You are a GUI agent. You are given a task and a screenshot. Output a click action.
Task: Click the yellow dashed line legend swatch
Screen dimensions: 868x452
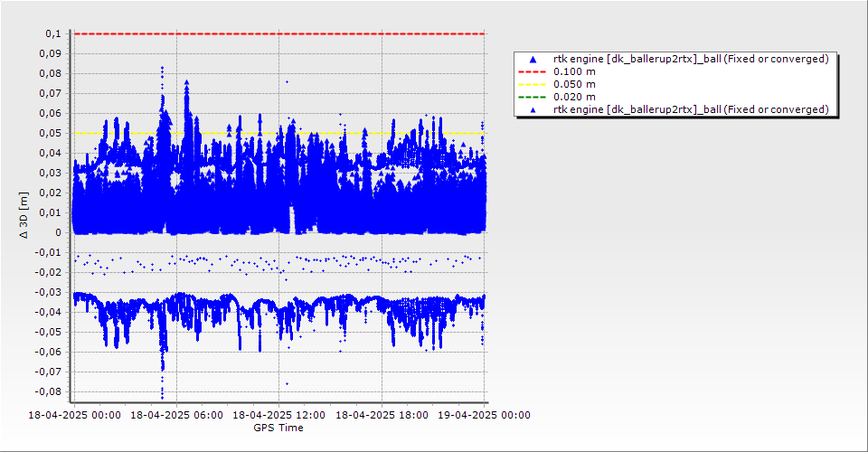coord(533,84)
